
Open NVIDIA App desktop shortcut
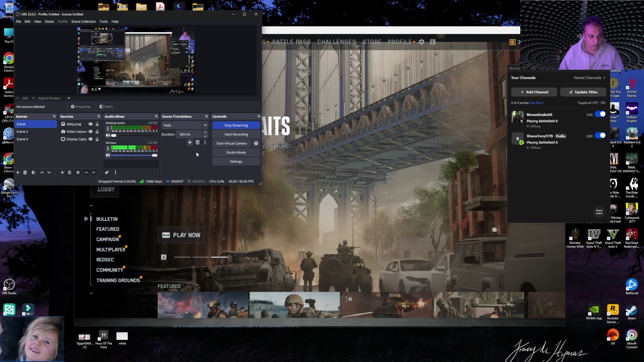tap(594, 312)
